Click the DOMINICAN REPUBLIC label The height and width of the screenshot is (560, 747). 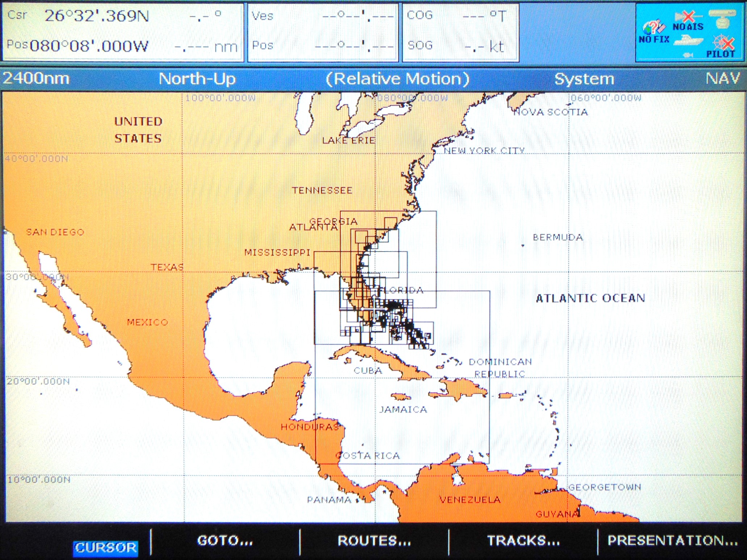pyautogui.click(x=500, y=368)
